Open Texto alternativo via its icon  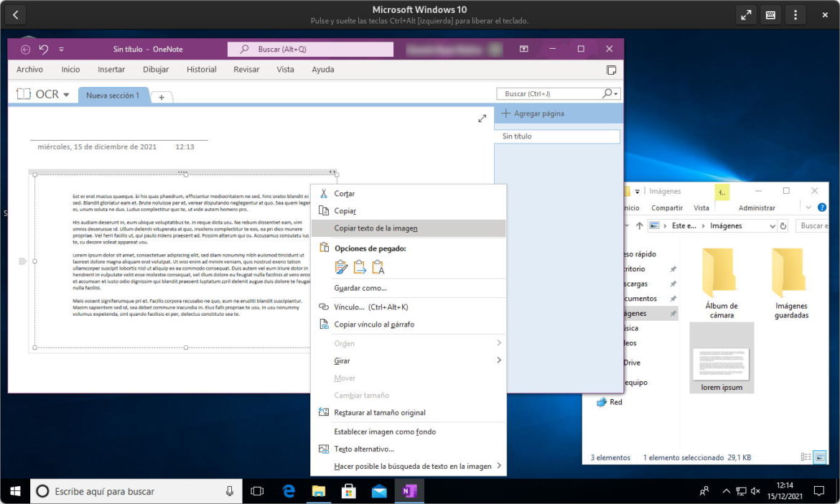tap(325, 449)
